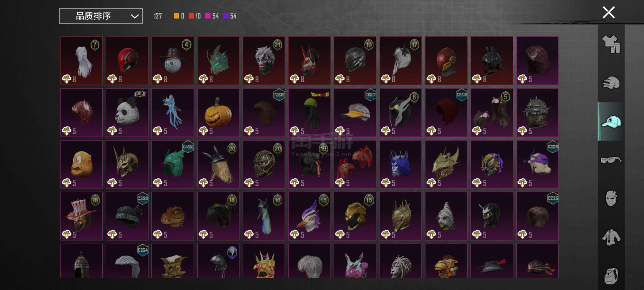Viewport: 644px width, 290px height.
Task: Select the snowman top hat item
Action: coord(172,61)
